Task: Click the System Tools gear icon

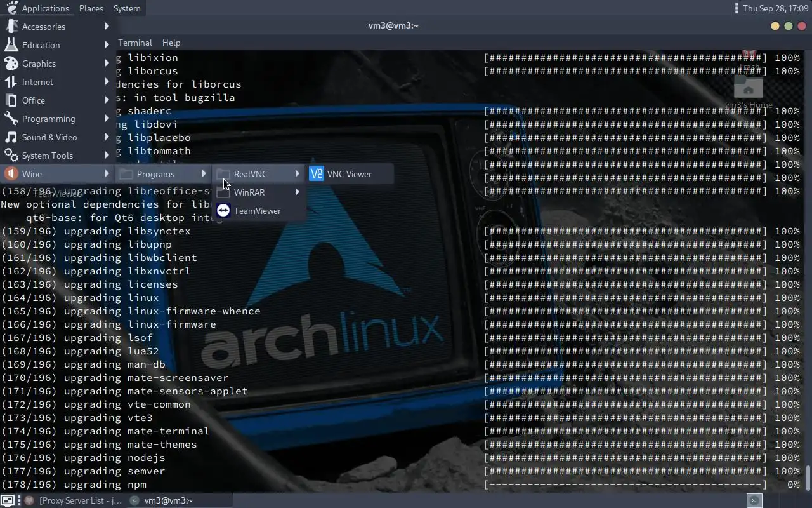Action: pyautogui.click(x=11, y=156)
